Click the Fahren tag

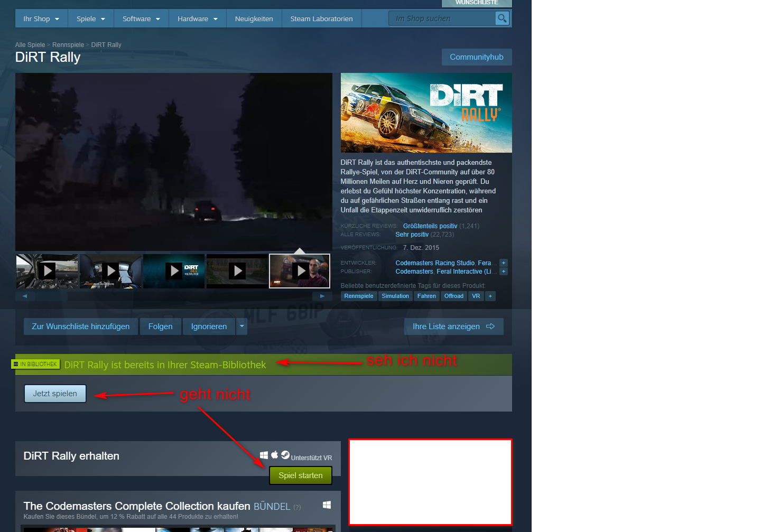click(426, 296)
